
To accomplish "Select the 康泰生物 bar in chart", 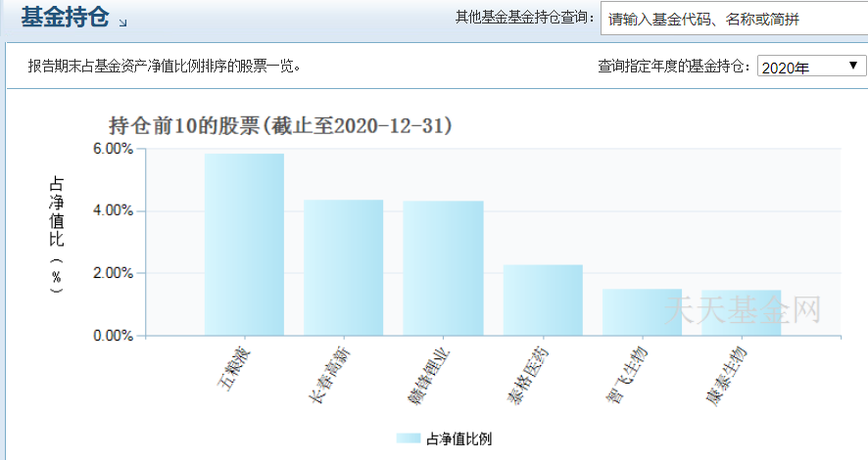I will point(742,313).
